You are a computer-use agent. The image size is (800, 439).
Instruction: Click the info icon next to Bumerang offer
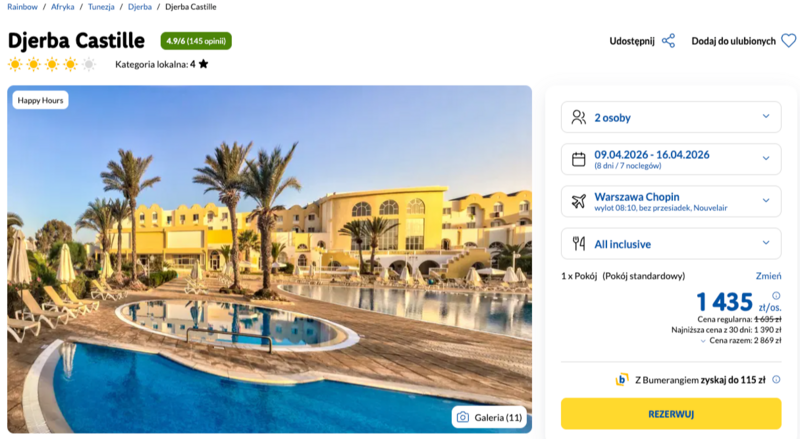pos(776,379)
